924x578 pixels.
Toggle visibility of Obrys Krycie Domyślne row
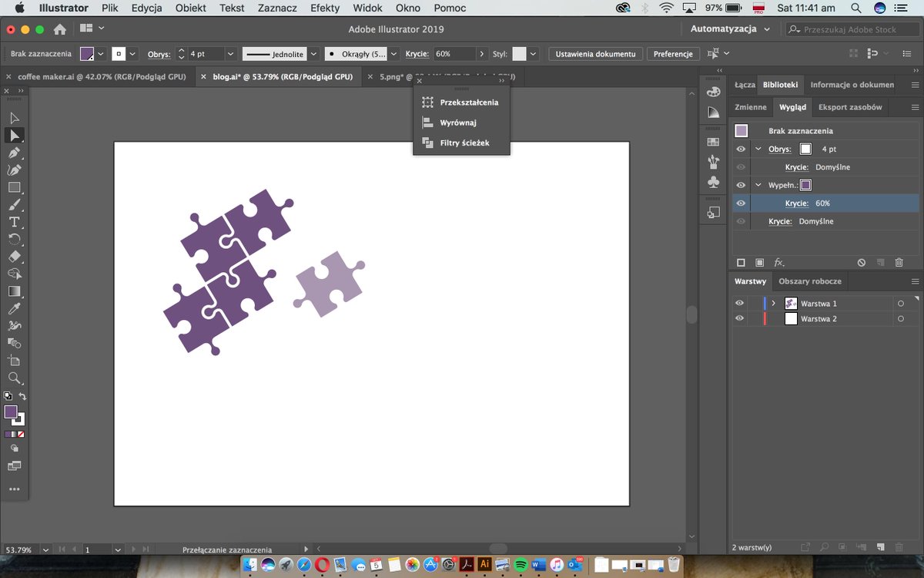click(x=741, y=167)
